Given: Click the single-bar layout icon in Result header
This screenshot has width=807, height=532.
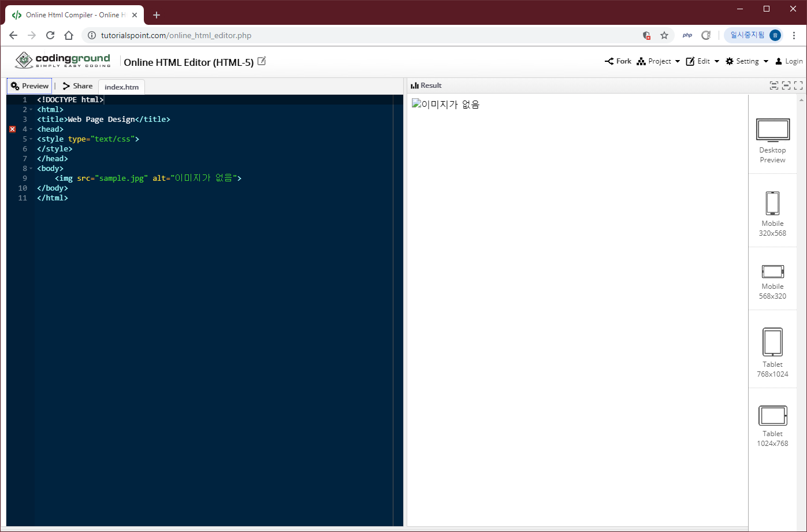Looking at the screenshot, I should (x=786, y=85).
